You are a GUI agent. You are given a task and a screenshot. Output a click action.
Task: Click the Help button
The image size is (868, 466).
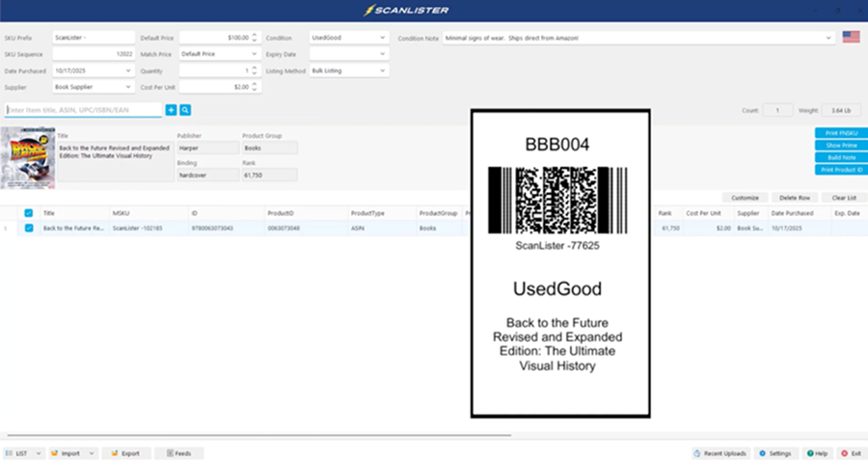[817, 453]
